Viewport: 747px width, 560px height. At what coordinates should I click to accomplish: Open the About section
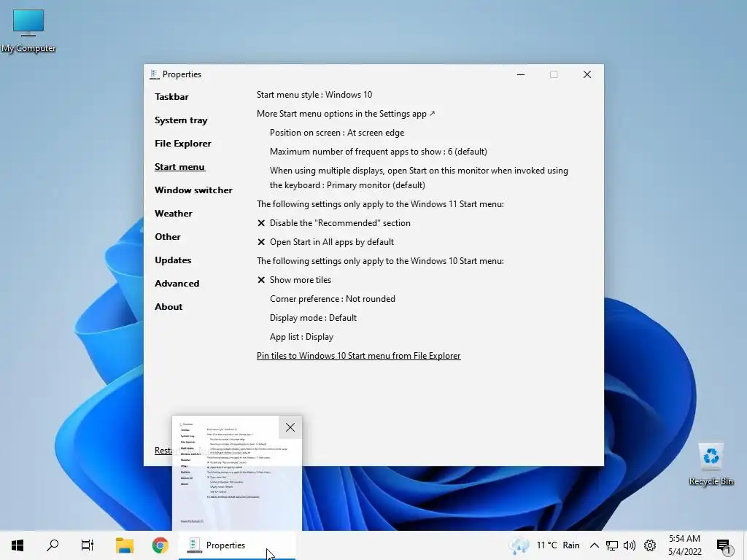[x=169, y=307]
